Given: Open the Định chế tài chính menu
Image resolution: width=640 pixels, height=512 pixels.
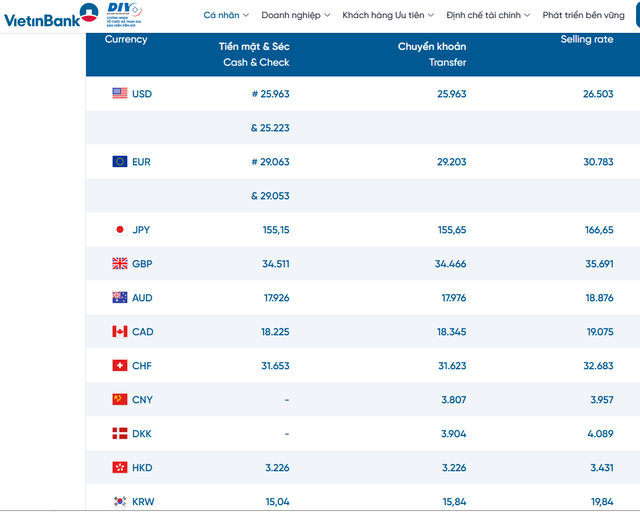Looking at the screenshot, I should tap(488, 15).
